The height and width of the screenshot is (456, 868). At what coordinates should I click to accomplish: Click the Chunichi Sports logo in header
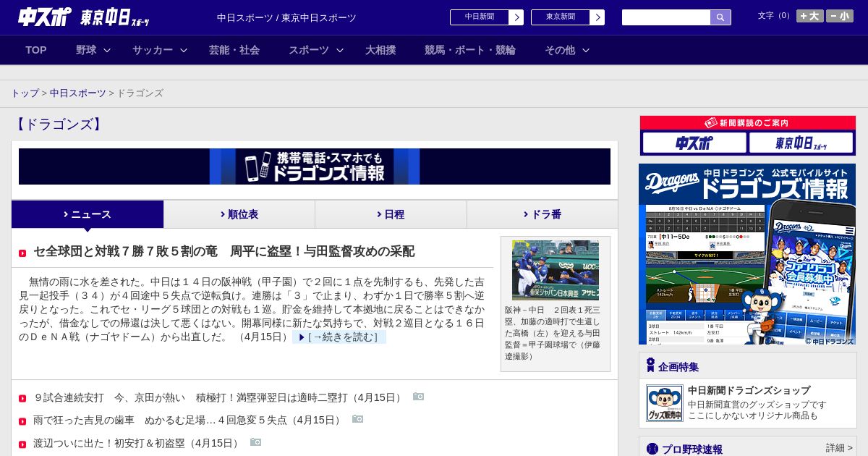click(45, 17)
